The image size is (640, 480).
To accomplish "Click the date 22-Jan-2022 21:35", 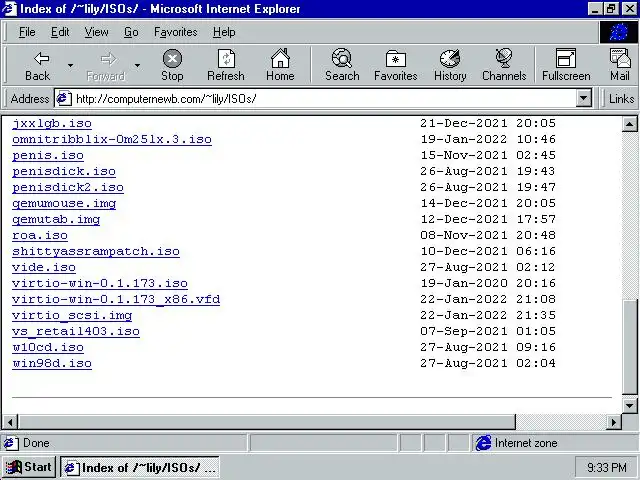I will click(488, 315).
